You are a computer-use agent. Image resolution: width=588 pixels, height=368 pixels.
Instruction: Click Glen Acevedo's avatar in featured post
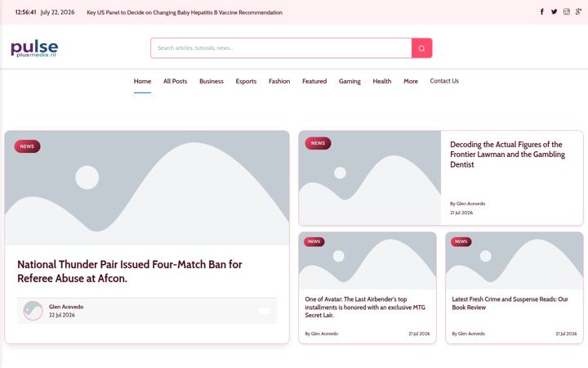tap(33, 311)
